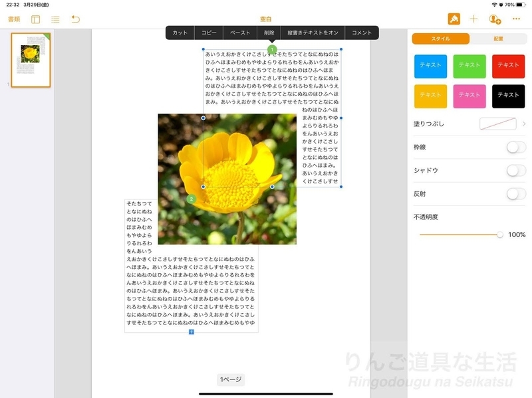Open the 塗りつぶし fill options
532x398 pixels.
[x=497, y=123]
